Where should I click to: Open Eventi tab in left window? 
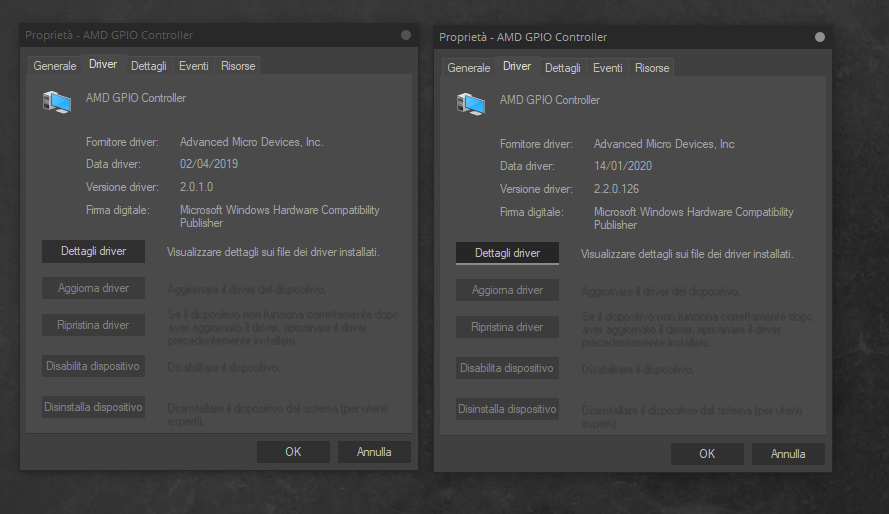(193, 66)
